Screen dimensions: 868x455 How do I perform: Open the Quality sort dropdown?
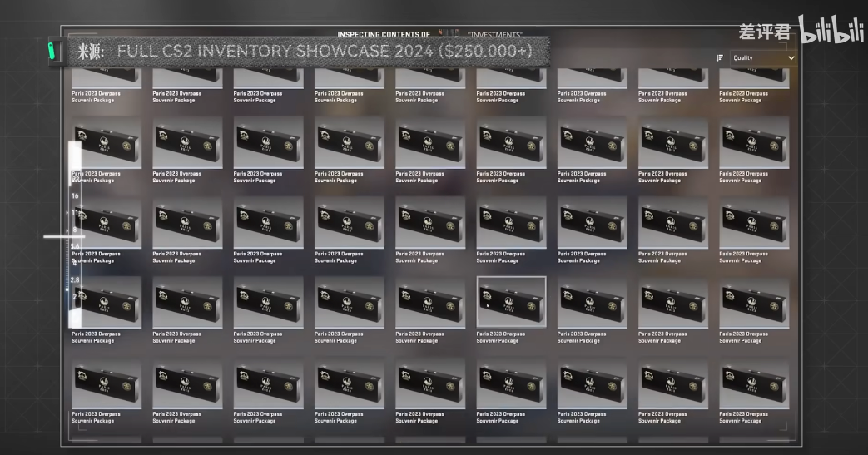pyautogui.click(x=763, y=57)
